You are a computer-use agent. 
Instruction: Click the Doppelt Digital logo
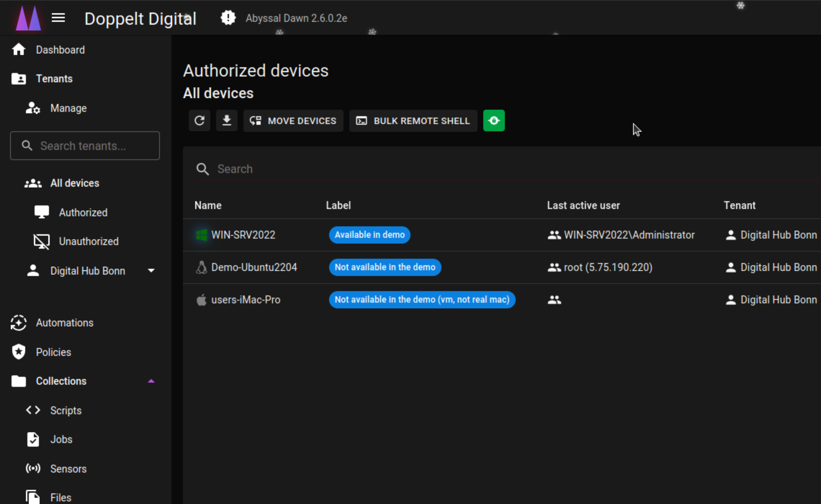pyautogui.click(x=28, y=17)
